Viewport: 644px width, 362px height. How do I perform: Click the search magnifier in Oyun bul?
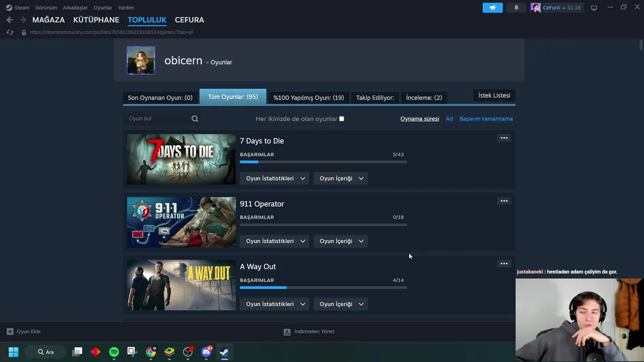[195, 119]
